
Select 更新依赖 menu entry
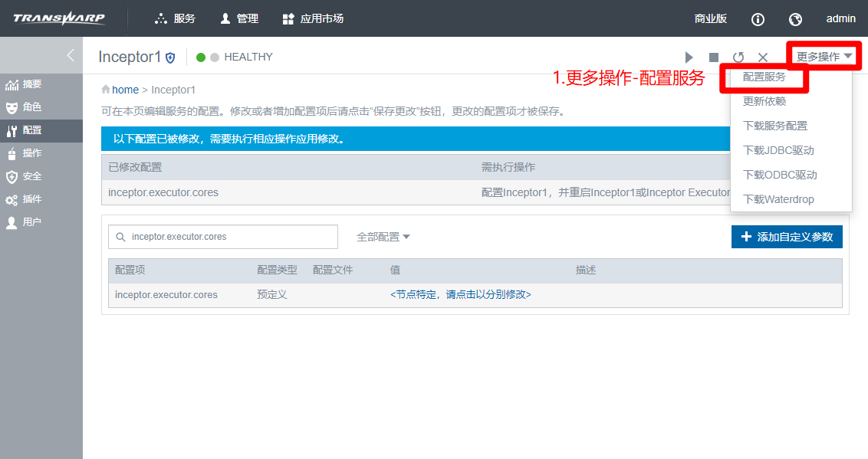[x=764, y=101]
